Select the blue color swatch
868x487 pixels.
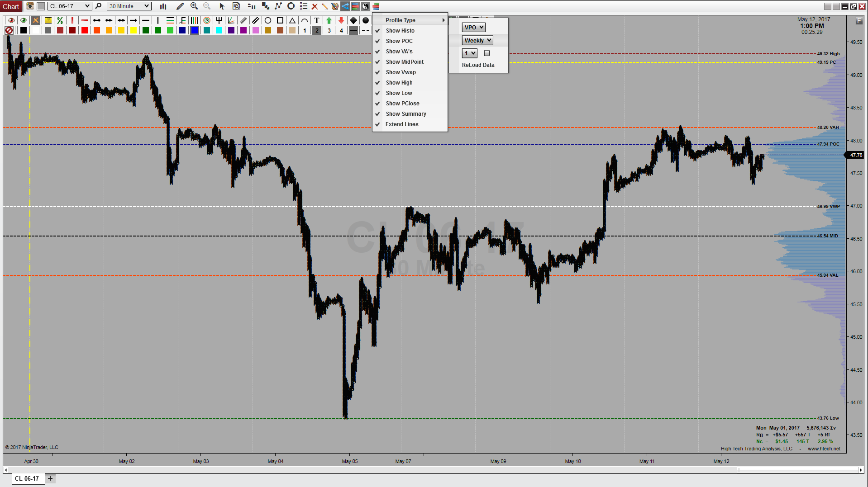coord(194,30)
